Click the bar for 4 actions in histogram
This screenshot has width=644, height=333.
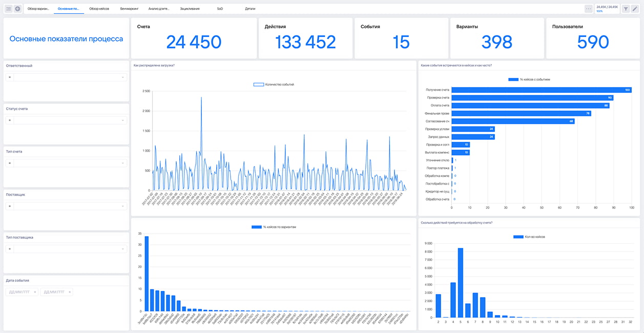[x=453, y=300]
